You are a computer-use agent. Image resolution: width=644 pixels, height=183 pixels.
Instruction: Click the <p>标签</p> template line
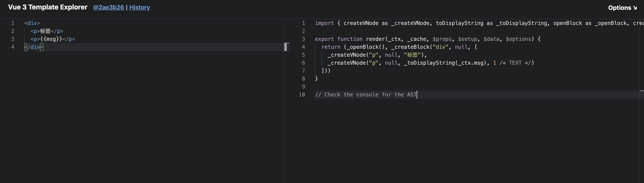point(47,31)
